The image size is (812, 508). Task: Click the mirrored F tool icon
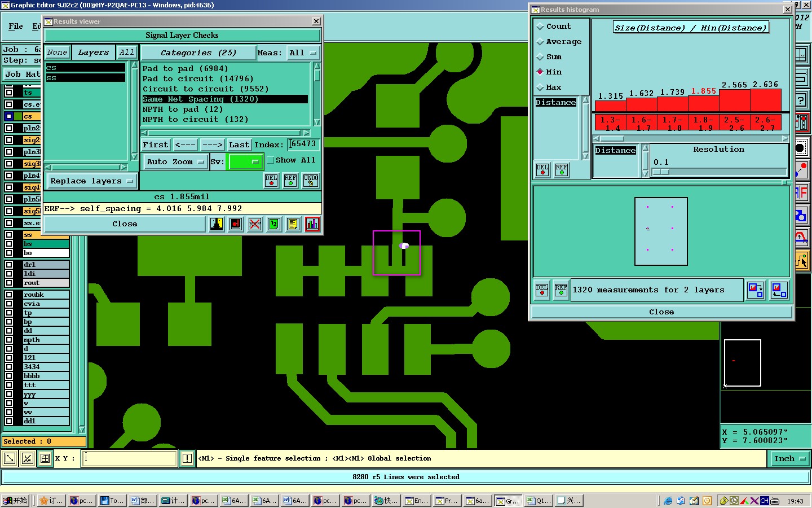tap(801, 192)
